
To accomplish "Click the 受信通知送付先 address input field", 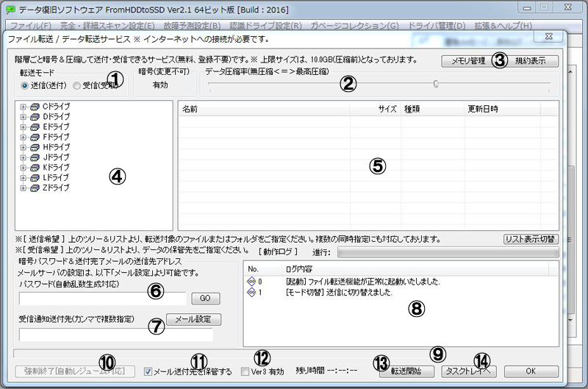I will click(x=116, y=335).
